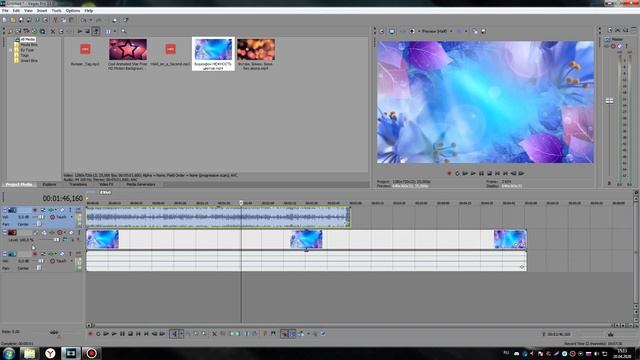Start preview of selected media file
Image resolution: width=640 pixels, height=360 pixels.
pos(80,31)
